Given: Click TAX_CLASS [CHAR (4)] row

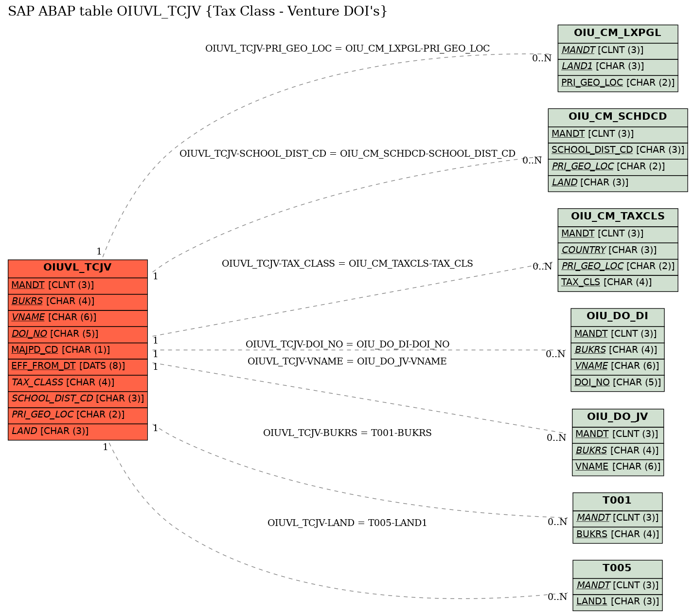Looking at the screenshot, I should [78, 383].
